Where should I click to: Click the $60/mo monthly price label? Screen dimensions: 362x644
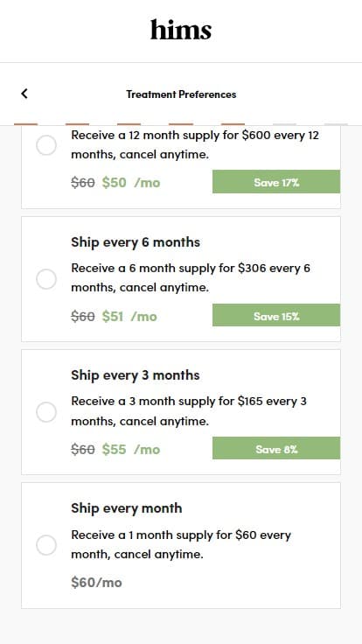point(96,582)
